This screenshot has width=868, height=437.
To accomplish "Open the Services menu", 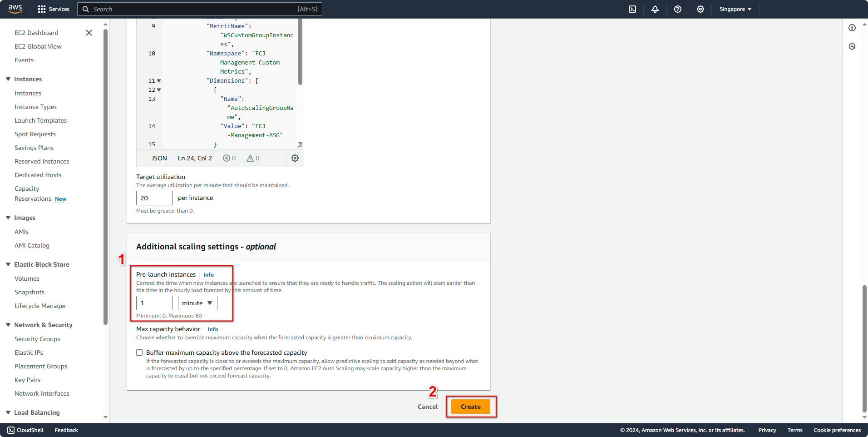I will [x=54, y=9].
